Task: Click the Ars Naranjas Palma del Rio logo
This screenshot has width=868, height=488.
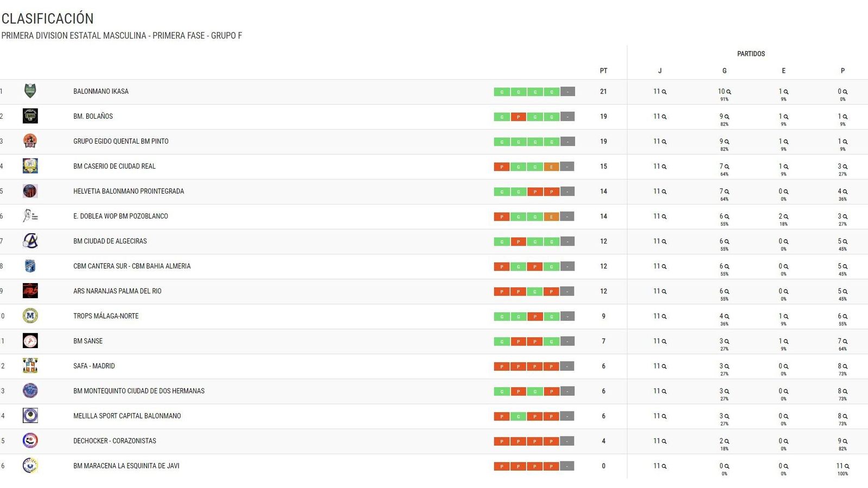Action: [x=30, y=291]
